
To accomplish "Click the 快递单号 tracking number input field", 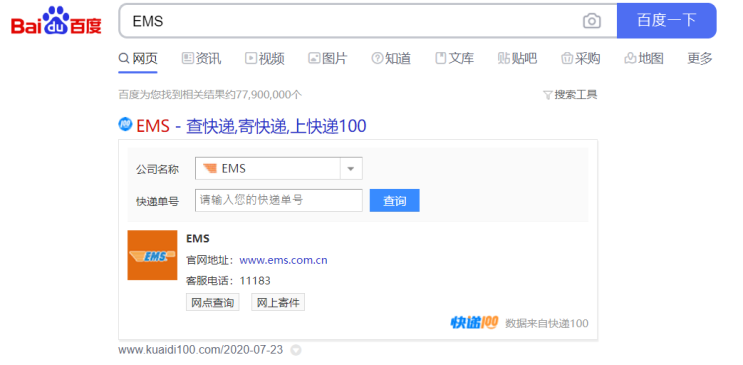I will pos(279,201).
